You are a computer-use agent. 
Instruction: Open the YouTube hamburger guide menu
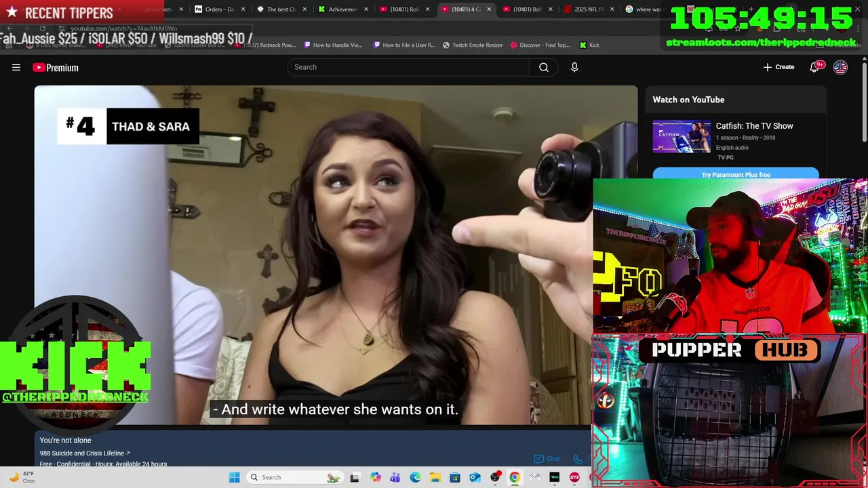(x=16, y=67)
